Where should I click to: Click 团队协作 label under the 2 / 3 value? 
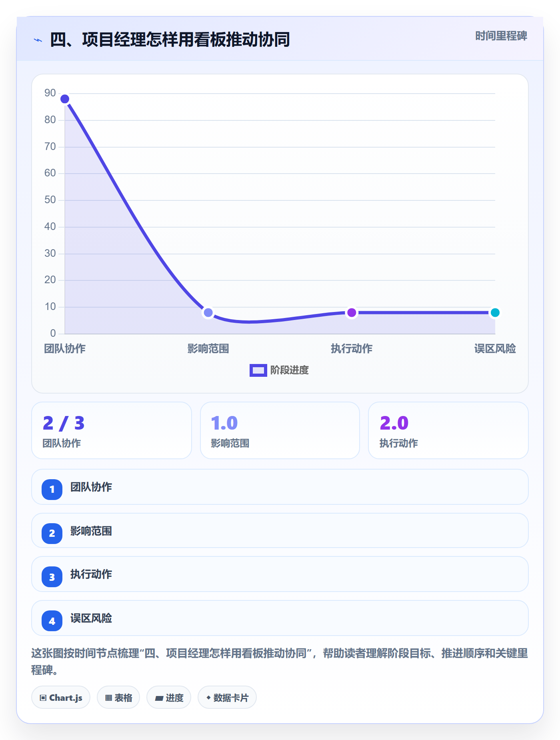pyautogui.click(x=62, y=443)
